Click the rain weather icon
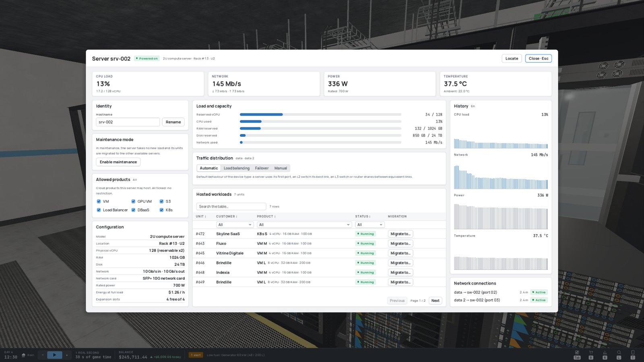This screenshot has height=362, width=644. (x=23, y=355)
